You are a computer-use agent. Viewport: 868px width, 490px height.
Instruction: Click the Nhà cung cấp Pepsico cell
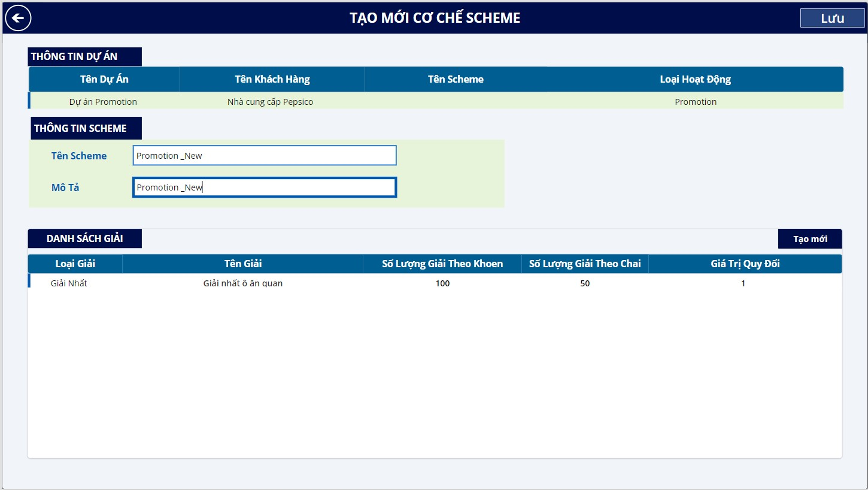(270, 102)
